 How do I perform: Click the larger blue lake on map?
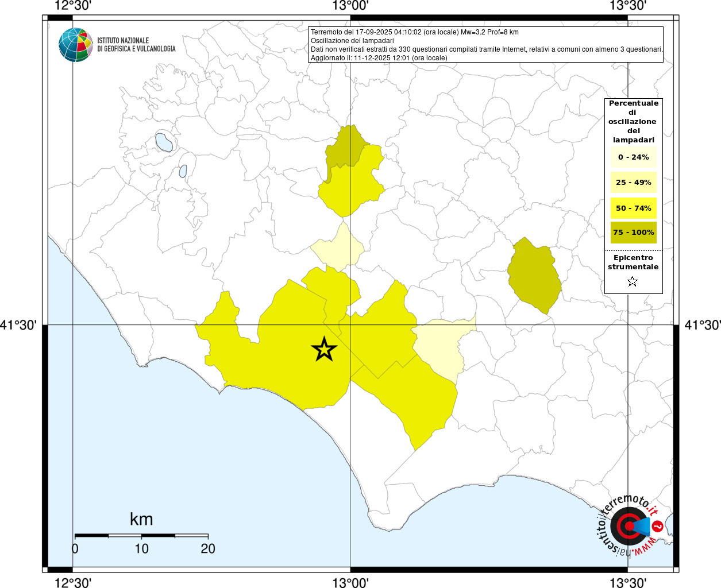(x=164, y=142)
